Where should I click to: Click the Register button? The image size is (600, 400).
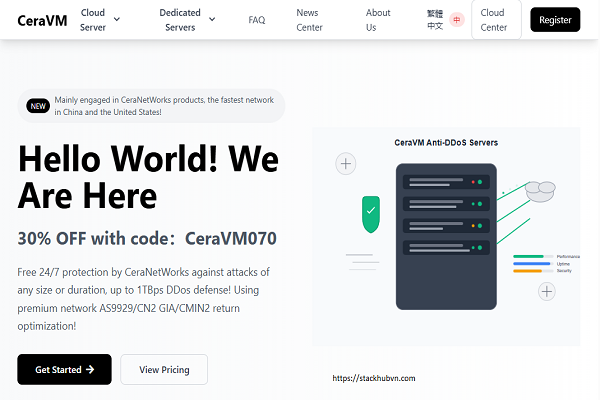pos(555,20)
